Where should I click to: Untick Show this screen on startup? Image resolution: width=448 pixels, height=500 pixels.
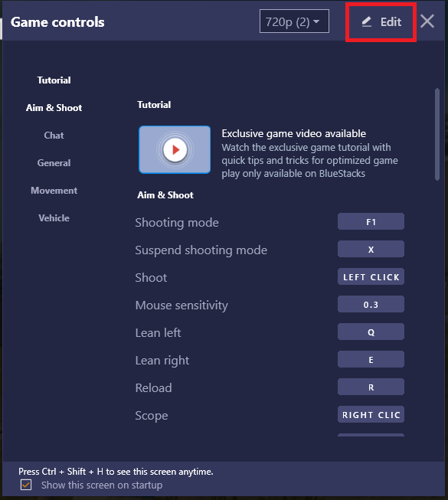pos(26,485)
